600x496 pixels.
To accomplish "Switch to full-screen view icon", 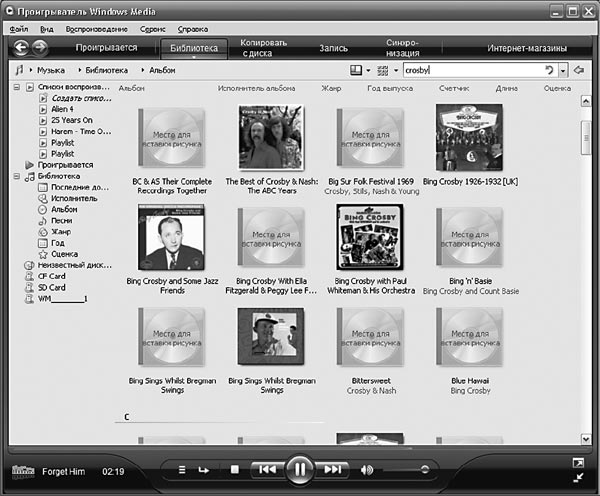I will pyautogui.click(x=579, y=463).
